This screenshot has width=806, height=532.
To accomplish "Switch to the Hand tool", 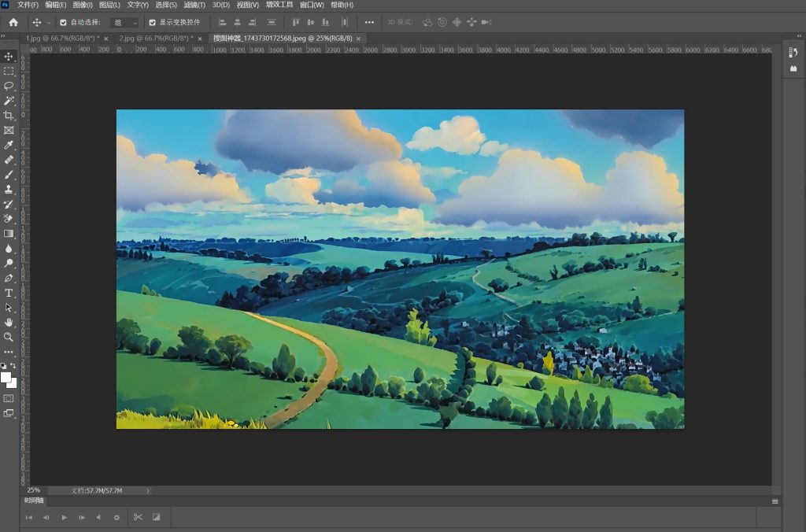I will tap(9, 322).
